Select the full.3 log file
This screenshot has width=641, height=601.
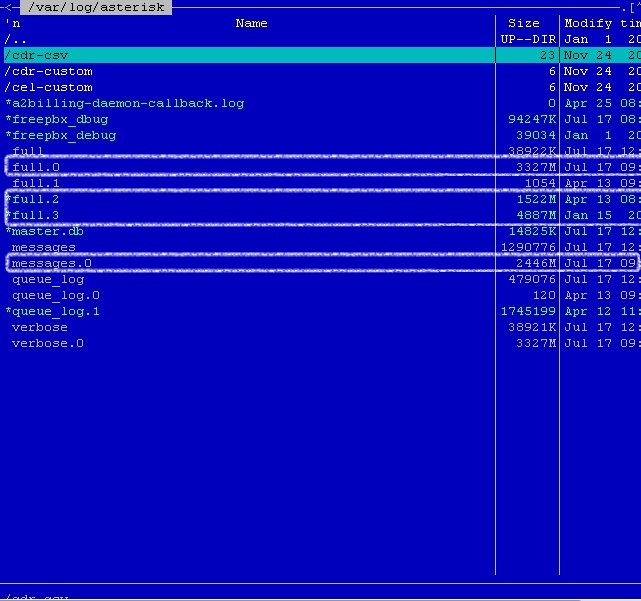(36, 215)
